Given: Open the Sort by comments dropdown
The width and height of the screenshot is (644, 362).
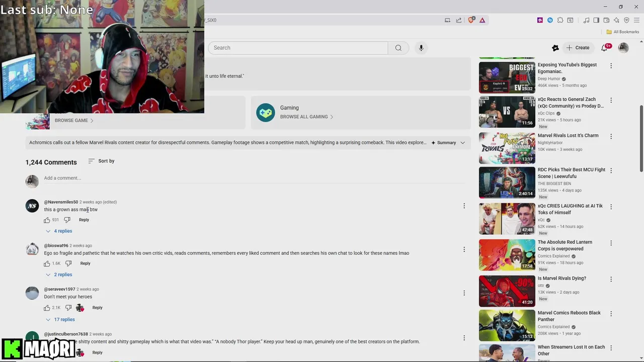Looking at the screenshot, I should coord(101,161).
